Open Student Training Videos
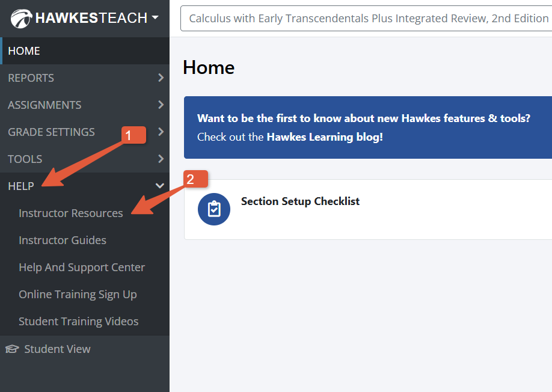This screenshot has width=552, height=392. [79, 321]
